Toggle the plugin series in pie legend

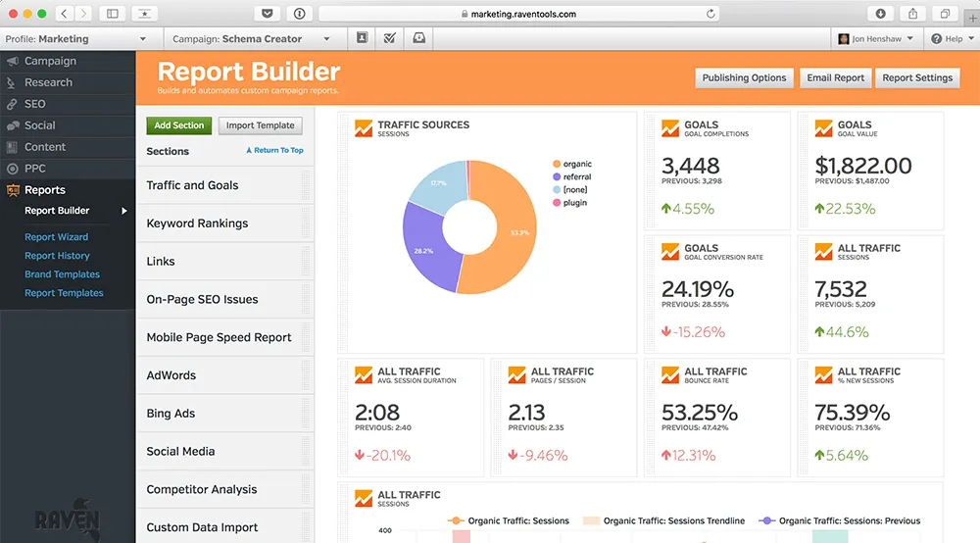click(x=574, y=202)
